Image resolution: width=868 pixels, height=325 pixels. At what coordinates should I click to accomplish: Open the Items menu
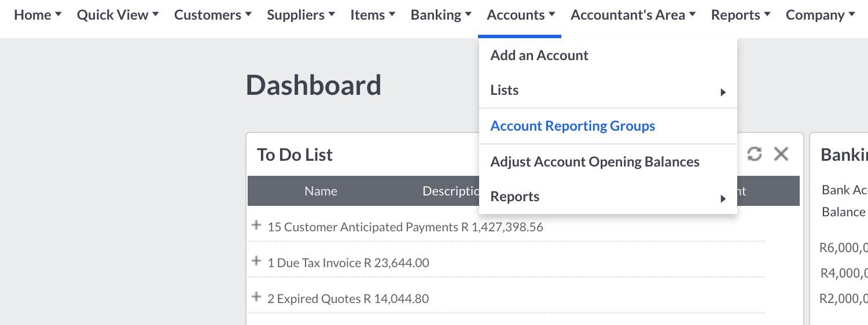click(373, 15)
